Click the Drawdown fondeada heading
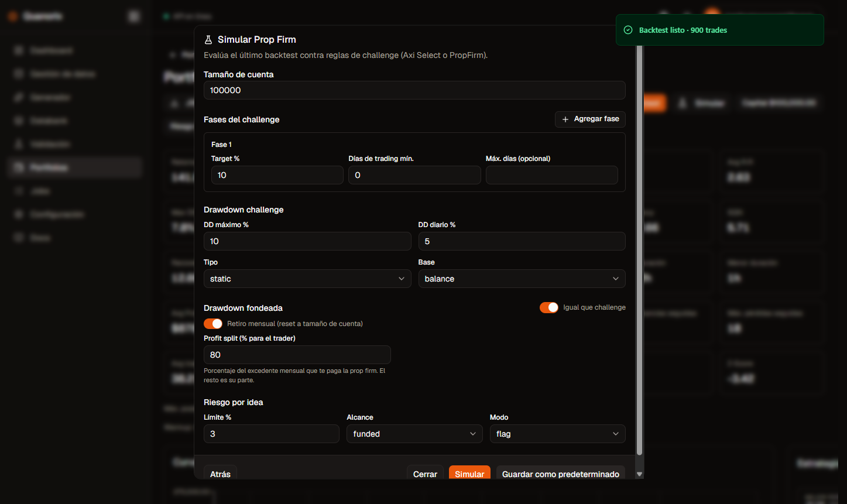This screenshot has width=847, height=504. click(243, 308)
